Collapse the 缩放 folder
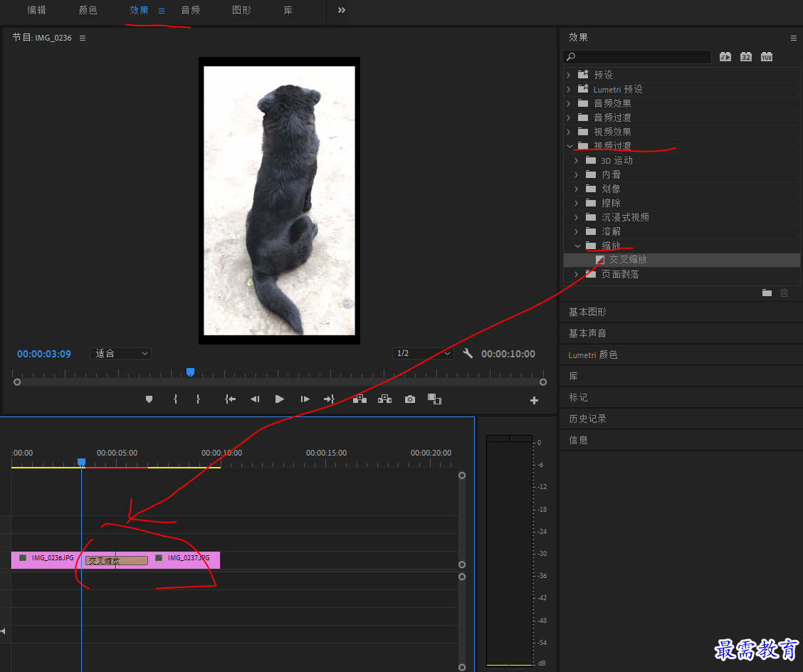This screenshot has height=672, width=803. coord(577,246)
